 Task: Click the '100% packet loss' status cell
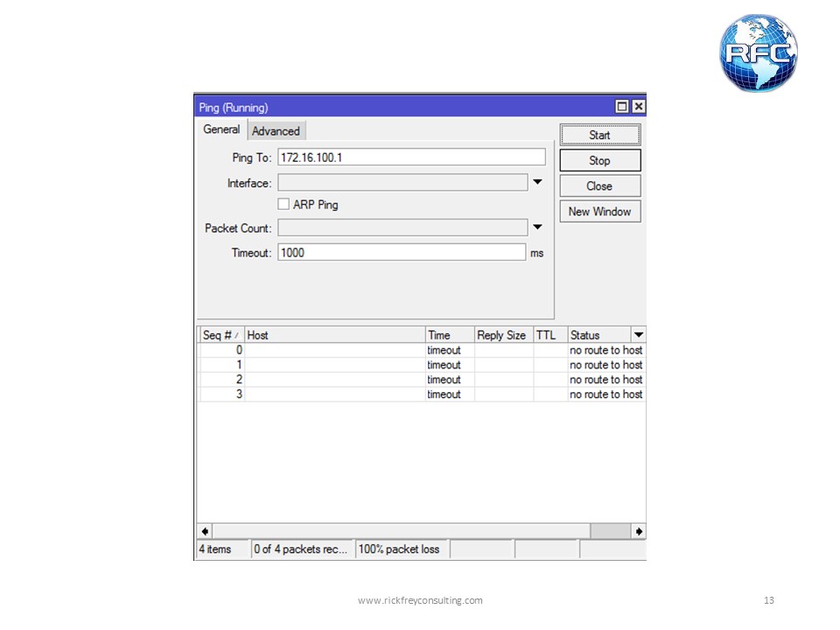pos(402,549)
